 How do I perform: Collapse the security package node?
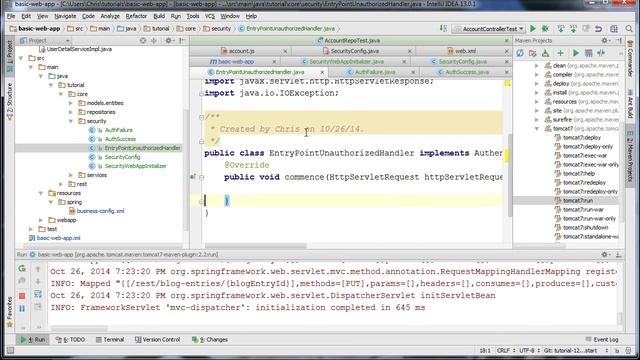[71, 121]
